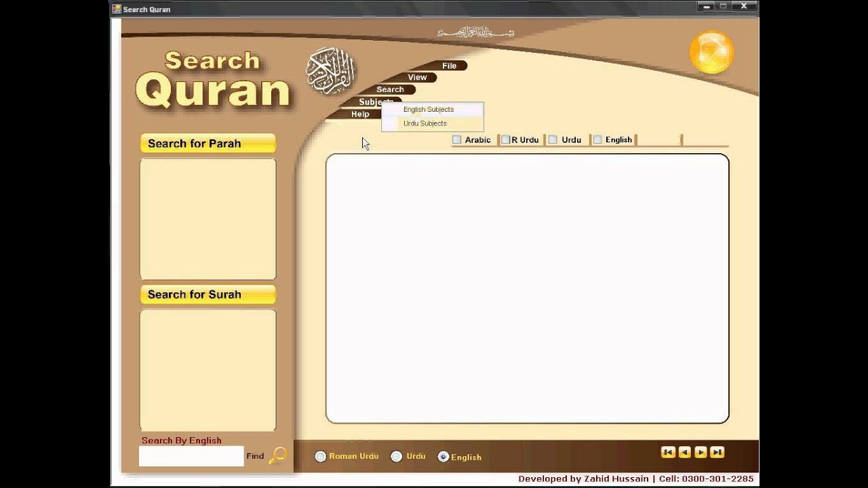Click the Developed by Zahid Hussain text

point(583,479)
